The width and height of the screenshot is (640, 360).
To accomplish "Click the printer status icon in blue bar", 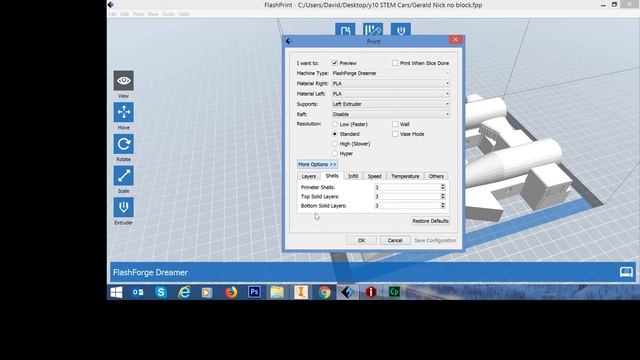I will 626,272.
